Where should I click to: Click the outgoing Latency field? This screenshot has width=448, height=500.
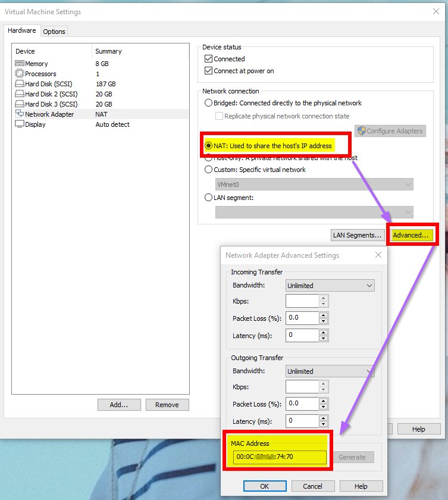tap(302, 421)
